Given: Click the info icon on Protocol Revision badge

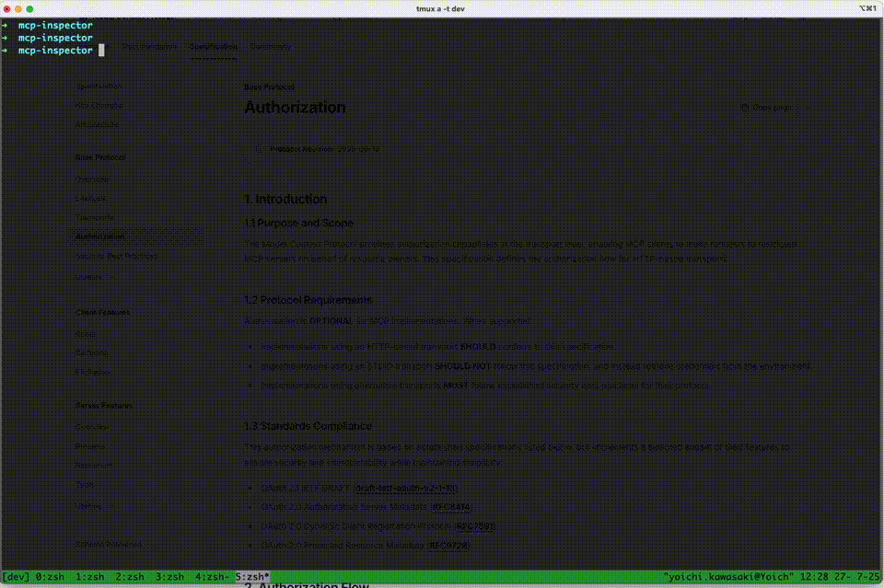Looking at the screenshot, I should [x=260, y=148].
